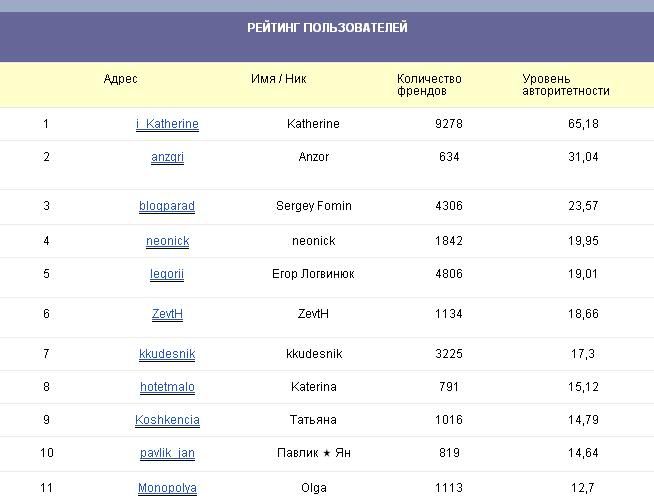Click the Количество френдов column header
The image size is (654, 502).
point(429,85)
